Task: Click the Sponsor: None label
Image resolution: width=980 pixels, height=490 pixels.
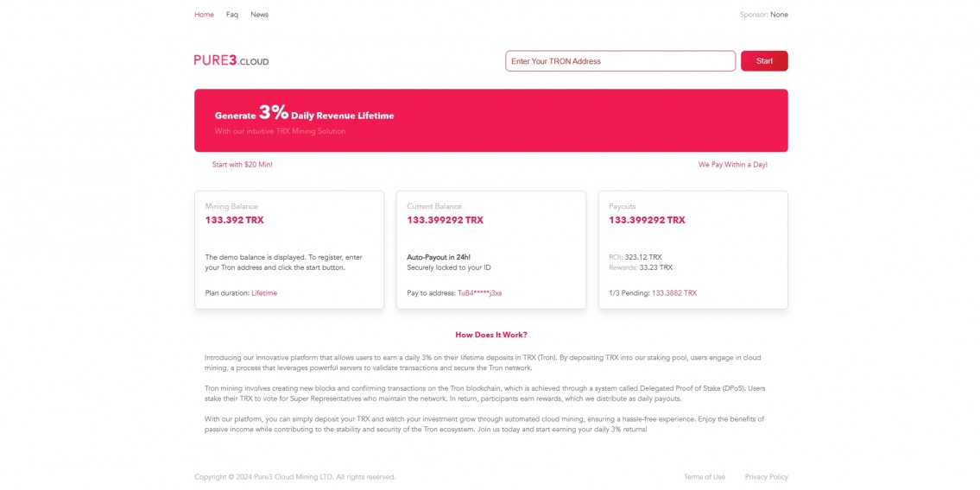Action: 764,15
